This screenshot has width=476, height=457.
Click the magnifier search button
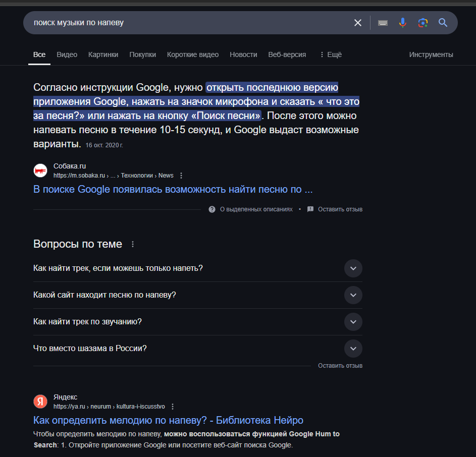(x=443, y=23)
